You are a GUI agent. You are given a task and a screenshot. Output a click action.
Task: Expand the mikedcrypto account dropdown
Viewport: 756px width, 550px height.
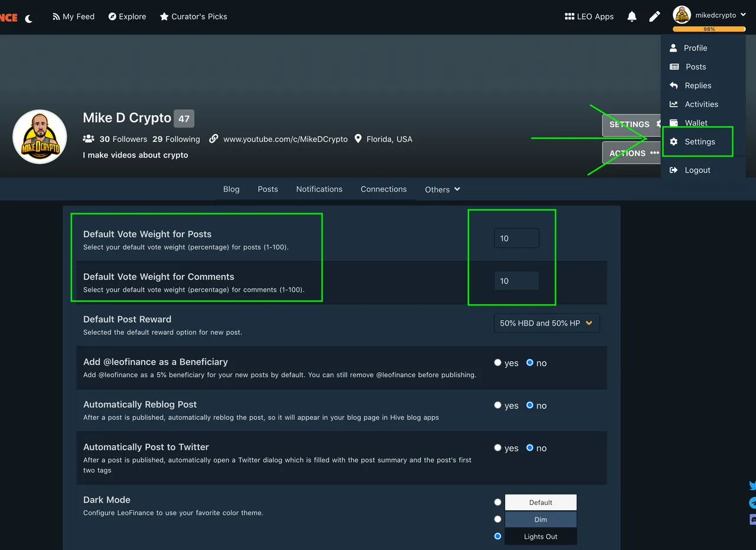tap(720, 15)
